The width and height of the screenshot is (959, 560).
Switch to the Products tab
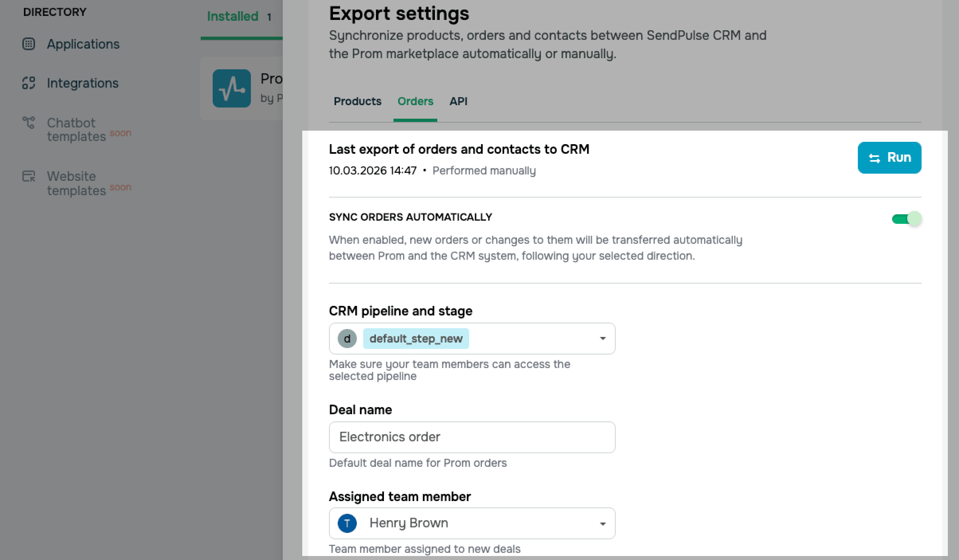coord(357,101)
